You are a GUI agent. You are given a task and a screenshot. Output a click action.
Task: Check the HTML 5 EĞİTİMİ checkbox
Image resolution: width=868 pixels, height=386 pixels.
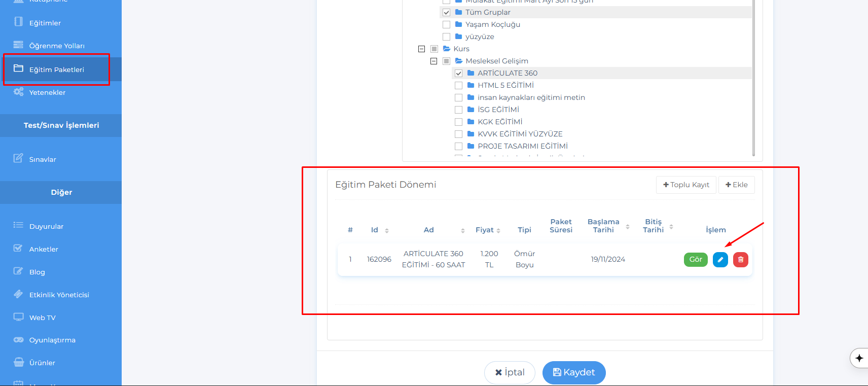458,85
